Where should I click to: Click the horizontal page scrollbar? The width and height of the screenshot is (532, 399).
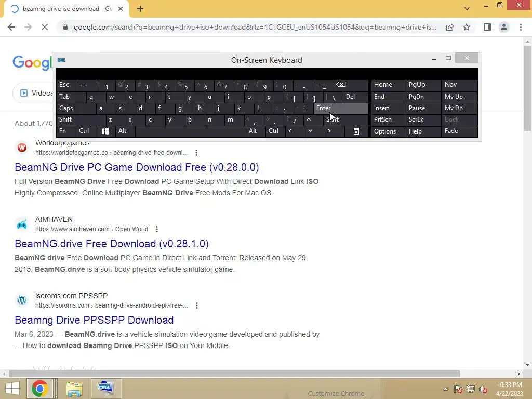coord(234,374)
